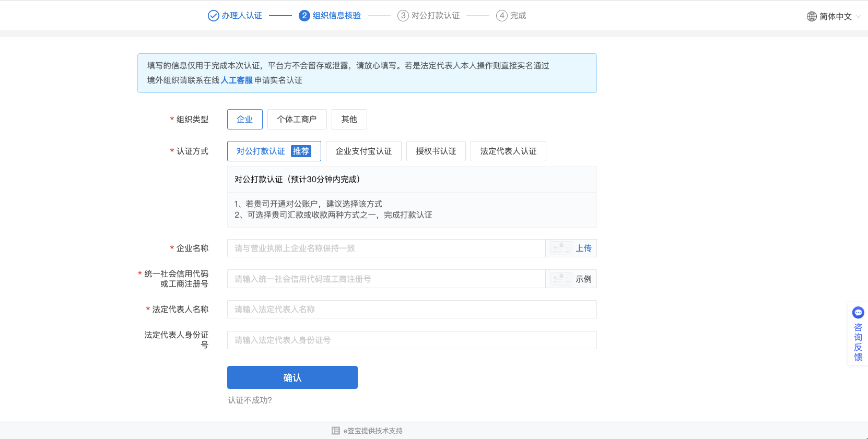Focus the 统一社会信用代码 input field
868x439 pixels.
(x=386, y=279)
